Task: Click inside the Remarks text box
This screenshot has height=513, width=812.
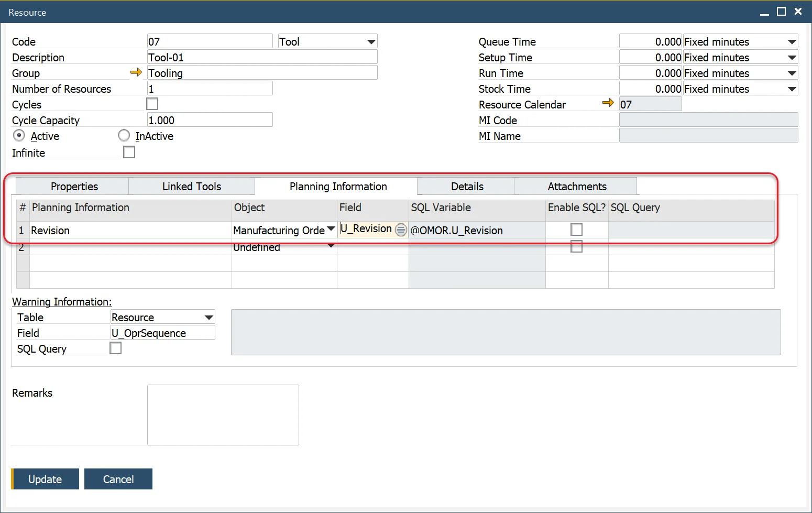Action: [223, 414]
